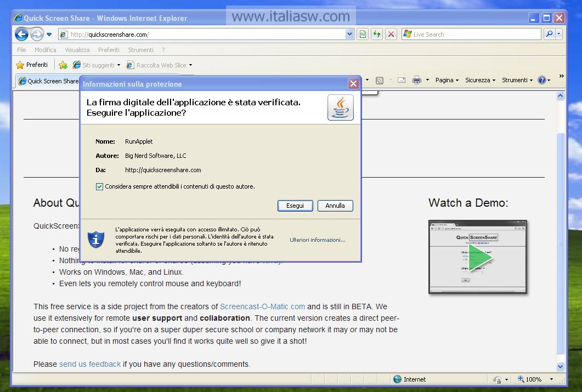Image resolution: width=582 pixels, height=392 pixels.
Task: Click the printer icon
Action: point(417,80)
